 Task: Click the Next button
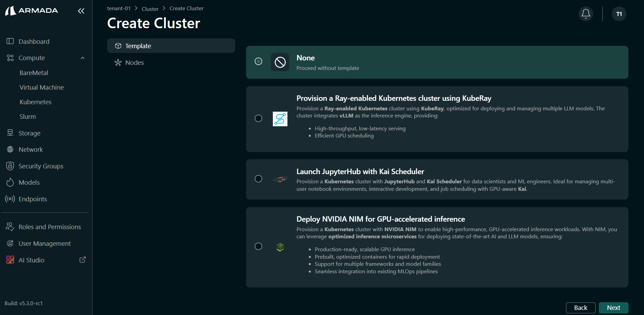pyautogui.click(x=613, y=308)
